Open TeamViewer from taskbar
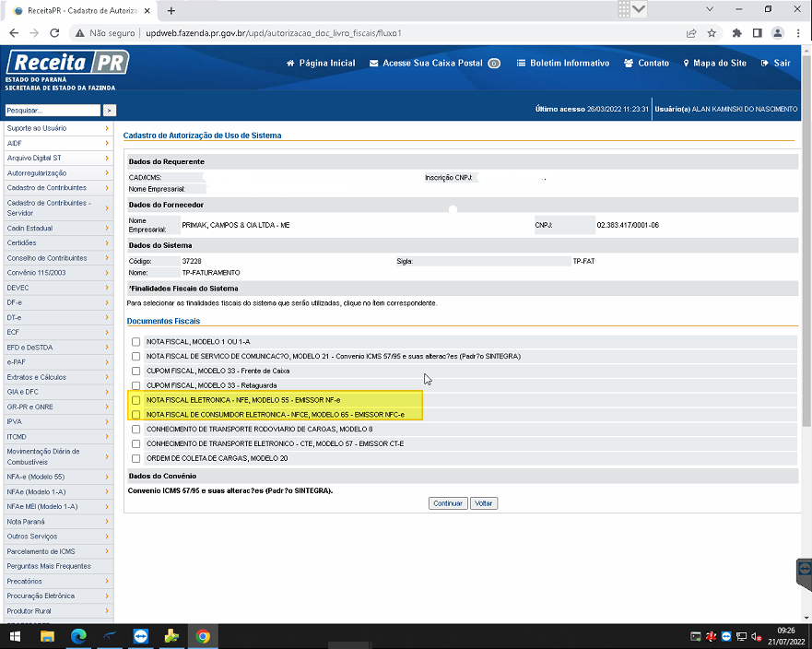 pos(140,636)
